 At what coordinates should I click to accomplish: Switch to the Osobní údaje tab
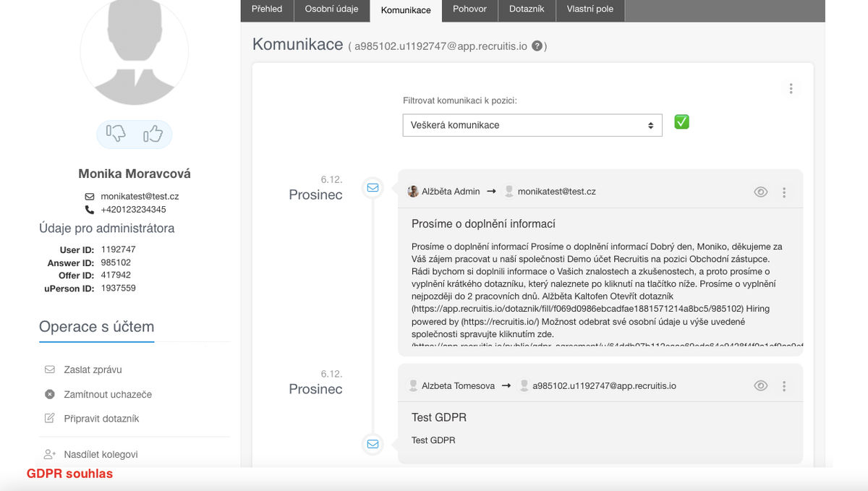point(331,9)
